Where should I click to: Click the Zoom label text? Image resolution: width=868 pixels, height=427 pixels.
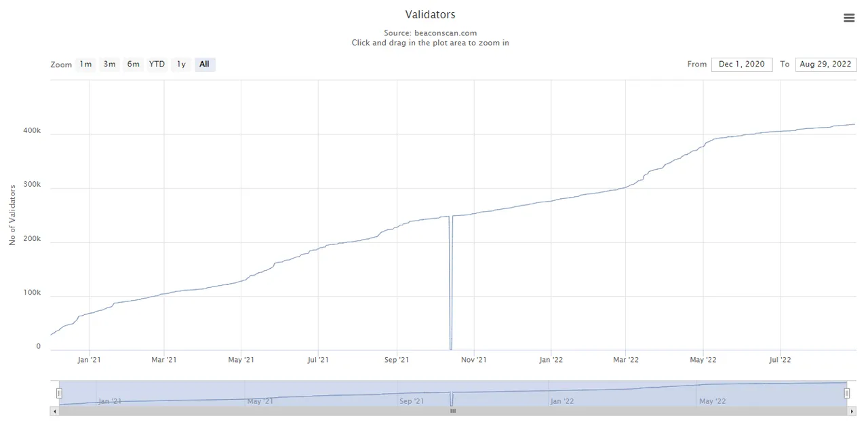(61, 65)
